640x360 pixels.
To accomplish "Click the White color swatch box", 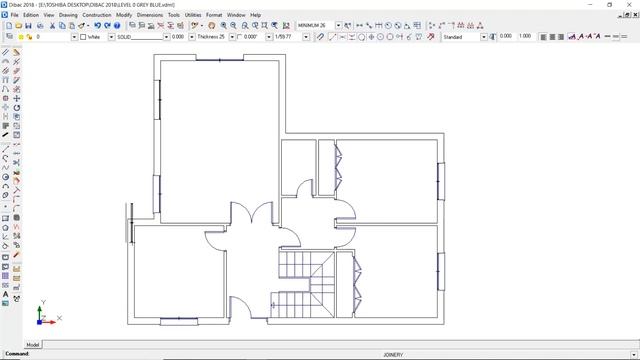I will (x=83, y=37).
